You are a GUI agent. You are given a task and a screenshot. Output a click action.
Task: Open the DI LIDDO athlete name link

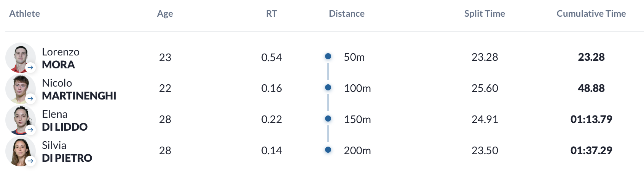click(x=65, y=127)
